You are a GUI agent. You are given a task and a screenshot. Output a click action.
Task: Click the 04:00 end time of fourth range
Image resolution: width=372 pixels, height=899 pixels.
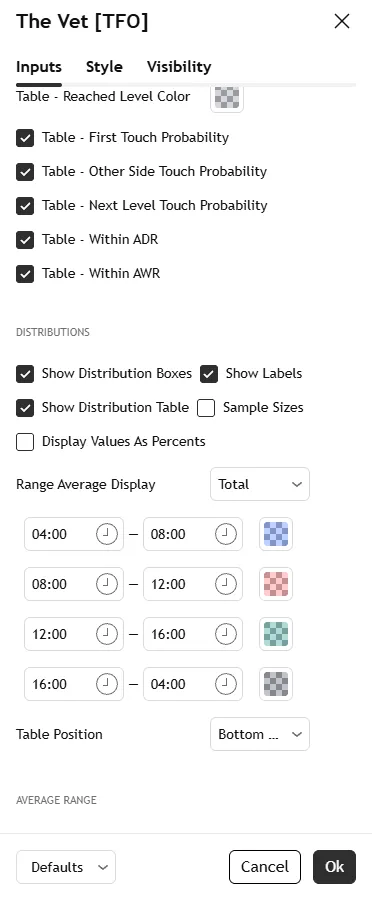tap(193, 684)
